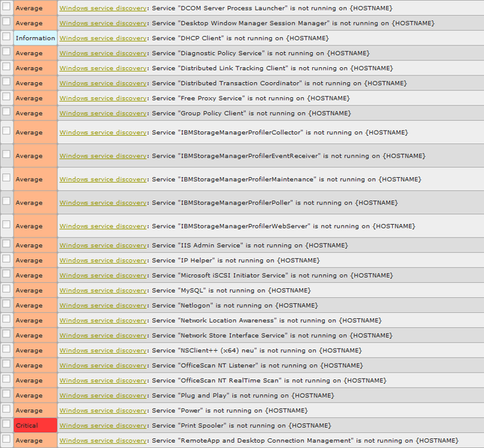The image size is (484, 448).
Task: Follow Windows service discovery link for Diagnostic Policy Service
Action: click(103, 53)
